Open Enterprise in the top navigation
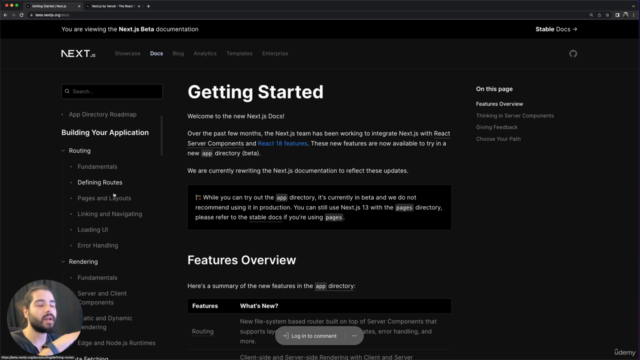The image size is (640, 360). [275, 53]
